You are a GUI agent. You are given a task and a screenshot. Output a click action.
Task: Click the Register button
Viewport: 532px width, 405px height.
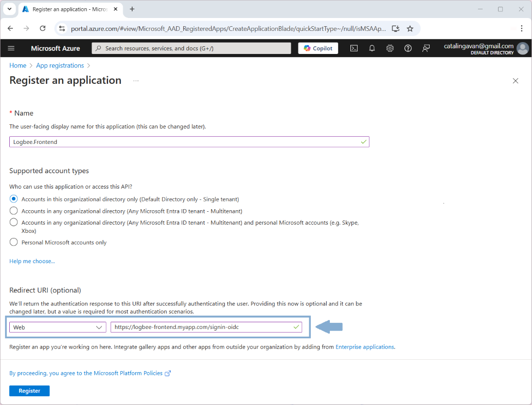[29, 391]
